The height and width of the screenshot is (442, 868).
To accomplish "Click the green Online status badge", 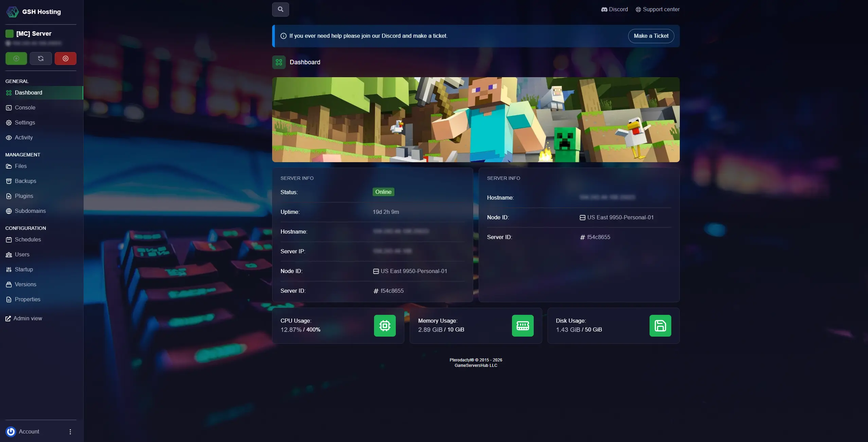I will [x=383, y=191].
